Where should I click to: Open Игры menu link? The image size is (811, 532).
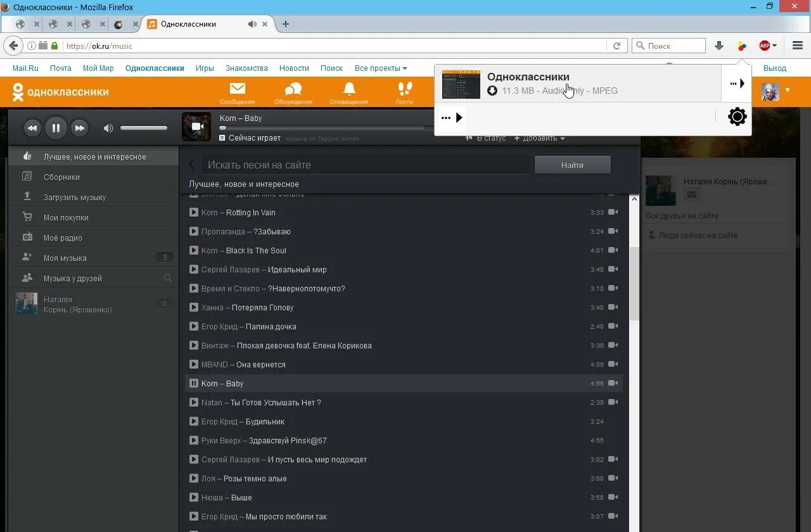pyautogui.click(x=205, y=68)
